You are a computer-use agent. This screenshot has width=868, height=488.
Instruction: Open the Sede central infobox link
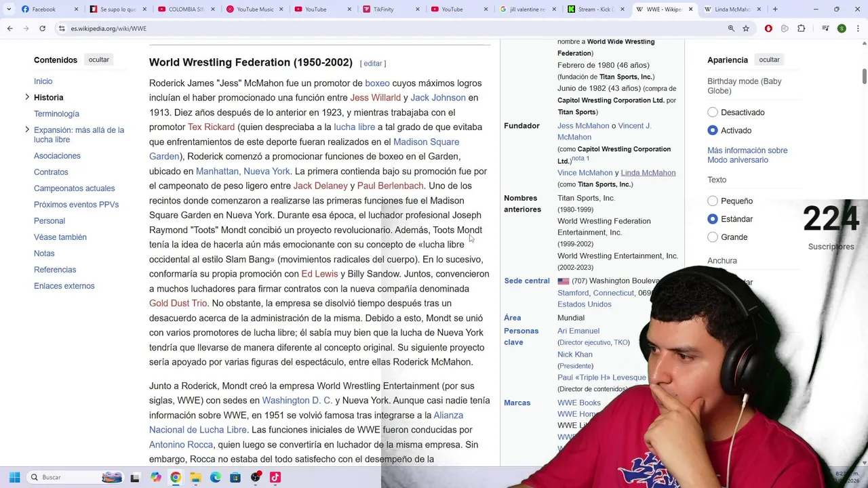[x=527, y=281]
